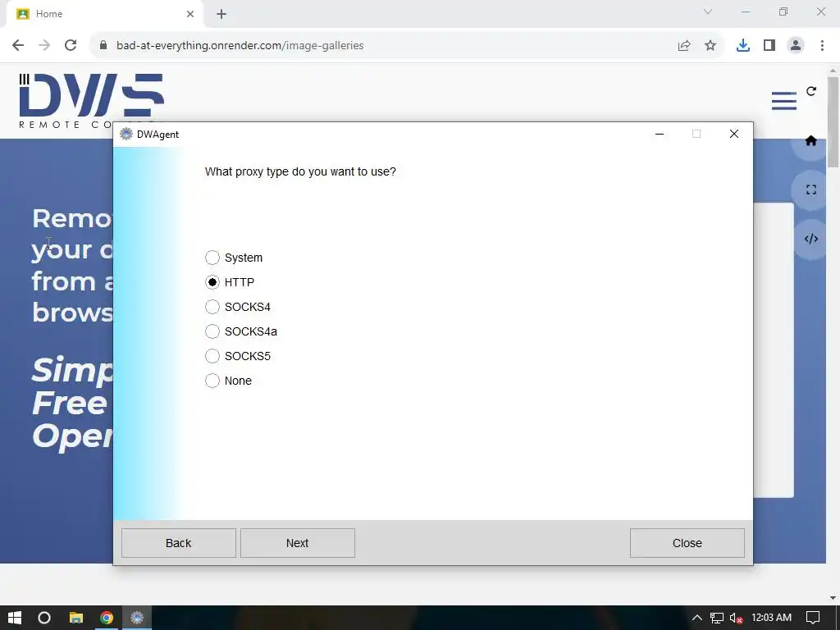Viewport: 840px width, 630px height.
Task: Click the address bar URL
Action: 240,46
